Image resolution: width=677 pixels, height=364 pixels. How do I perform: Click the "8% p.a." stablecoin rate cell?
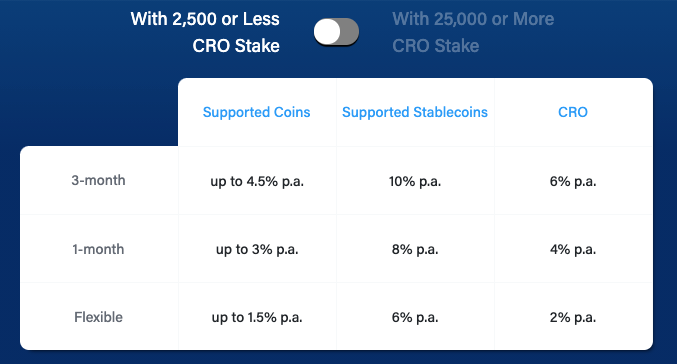pyautogui.click(x=415, y=249)
